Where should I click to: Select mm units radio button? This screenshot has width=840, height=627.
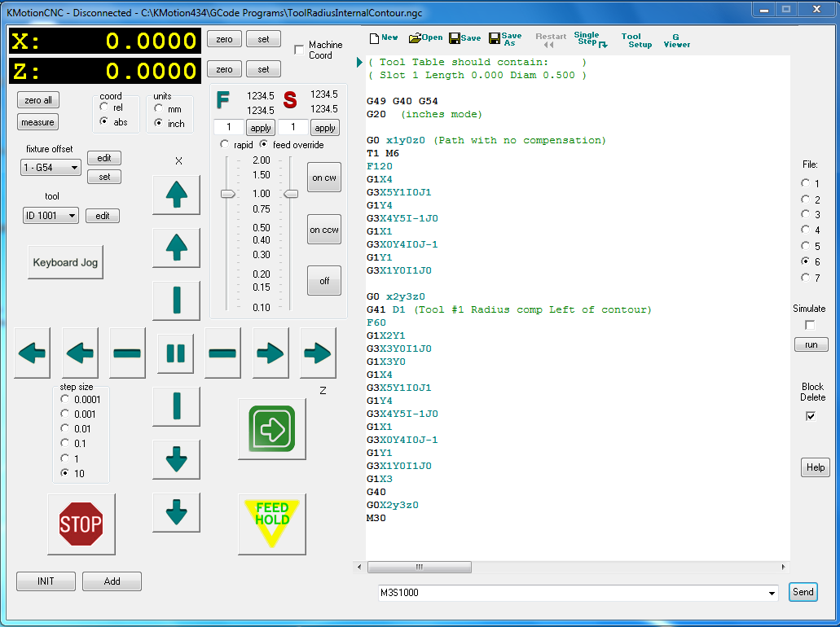(x=158, y=108)
